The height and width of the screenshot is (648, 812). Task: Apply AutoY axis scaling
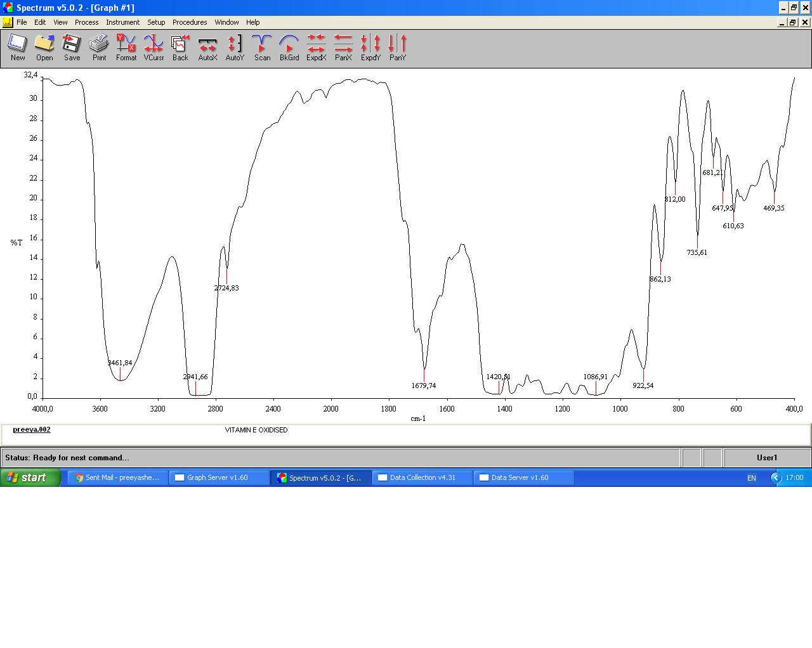(x=235, y=48)
